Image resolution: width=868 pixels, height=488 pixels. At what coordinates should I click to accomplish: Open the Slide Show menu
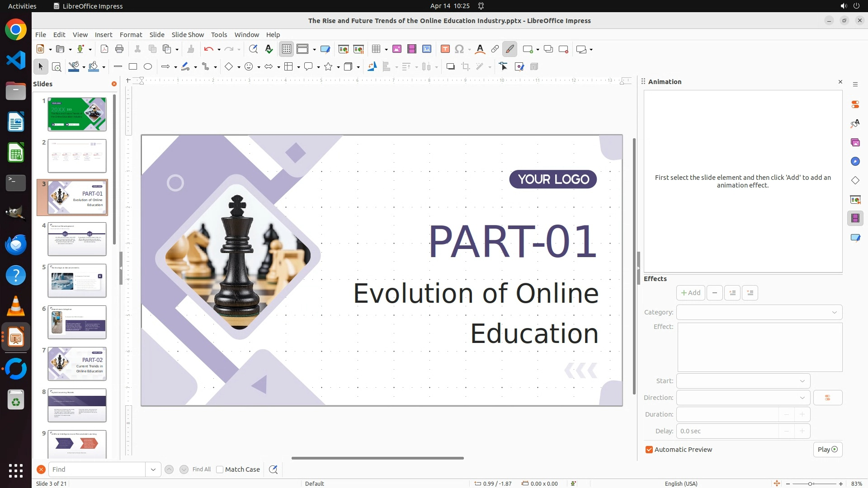tap(188, 35)
